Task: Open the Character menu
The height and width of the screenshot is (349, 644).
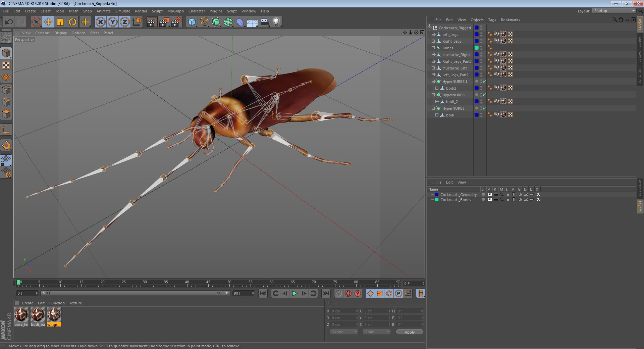Action: pos(197,11)
